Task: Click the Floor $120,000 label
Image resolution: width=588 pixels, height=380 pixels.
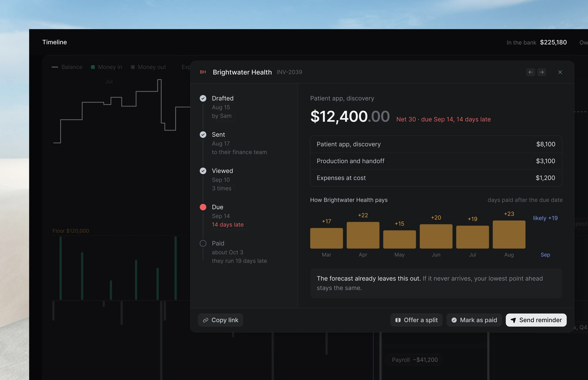Action: (71, 231)
